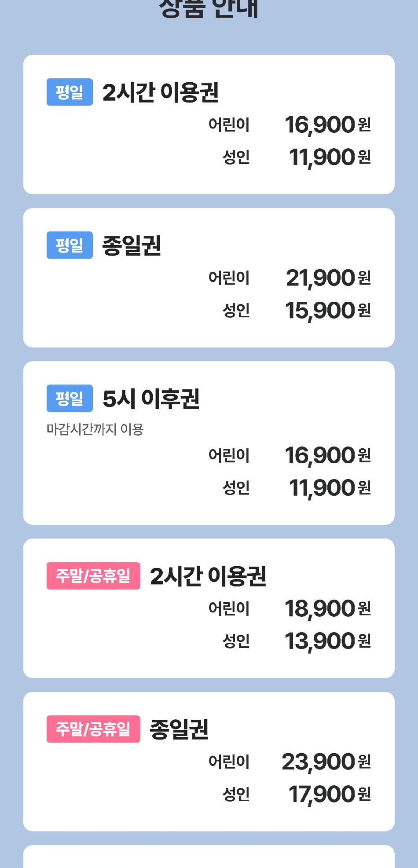Select the weekday 2시간 이용권 title
This screenshot has width=418, height=868.
tap(161, 92)
